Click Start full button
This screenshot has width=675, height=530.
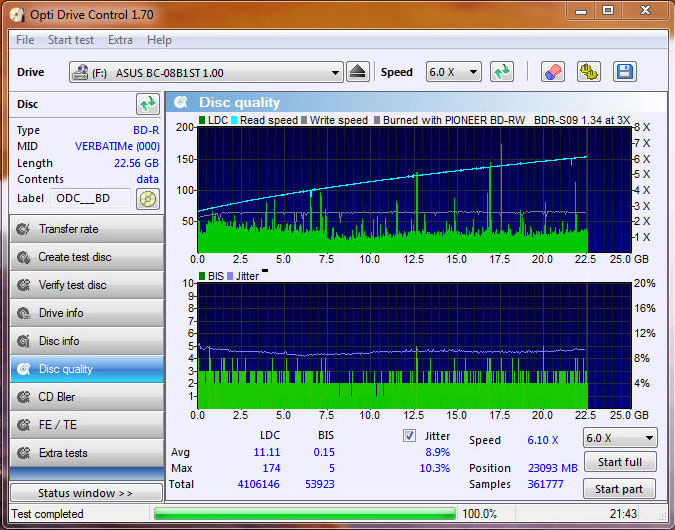[x=620, y=462]
